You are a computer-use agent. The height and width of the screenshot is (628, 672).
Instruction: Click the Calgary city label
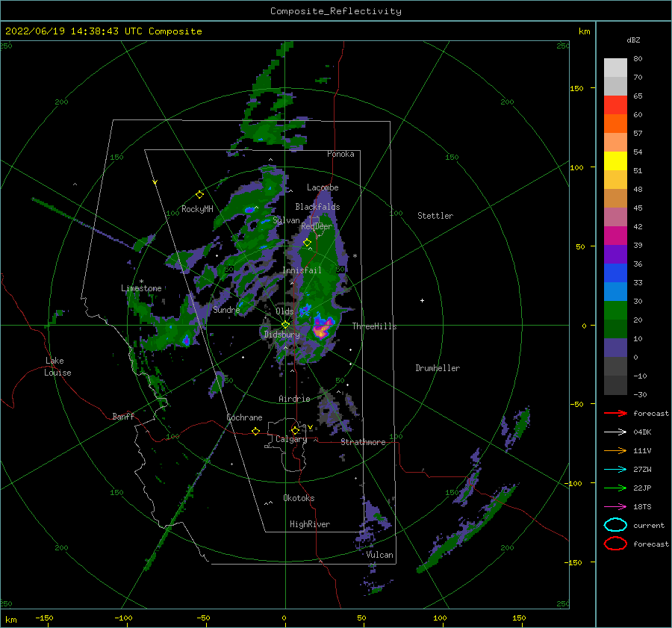pyautogui.click(x=291, y=439)
